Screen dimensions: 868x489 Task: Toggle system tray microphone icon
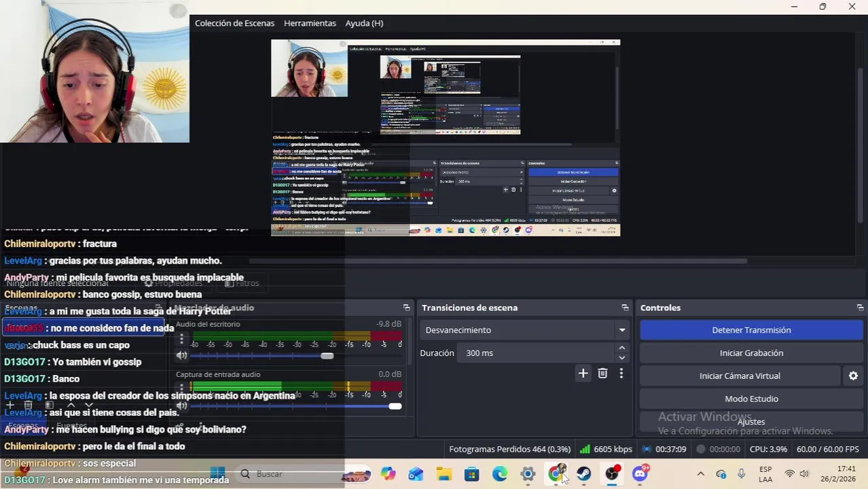(x=741, y=474)
